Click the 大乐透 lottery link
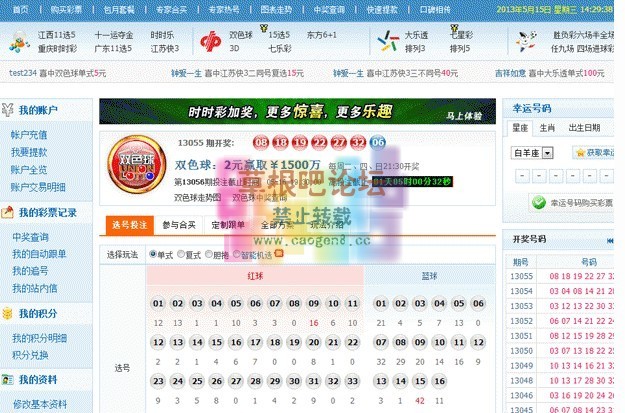Viewport: 625px width, 413px height. (416, 35)
